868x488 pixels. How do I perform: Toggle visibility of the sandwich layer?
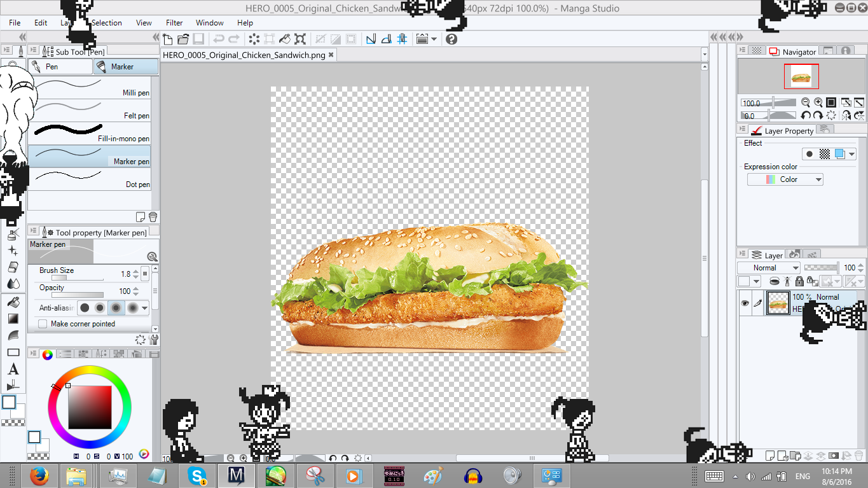point(745,304)
